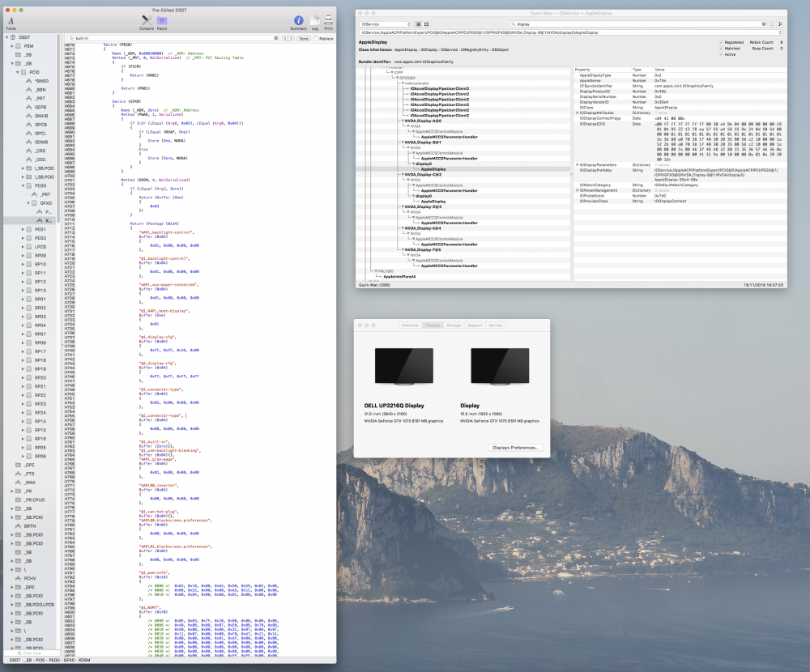Collapse the GFXO device node
The height and width of the screenshot is (672, 810).
[x=29, y=203]
